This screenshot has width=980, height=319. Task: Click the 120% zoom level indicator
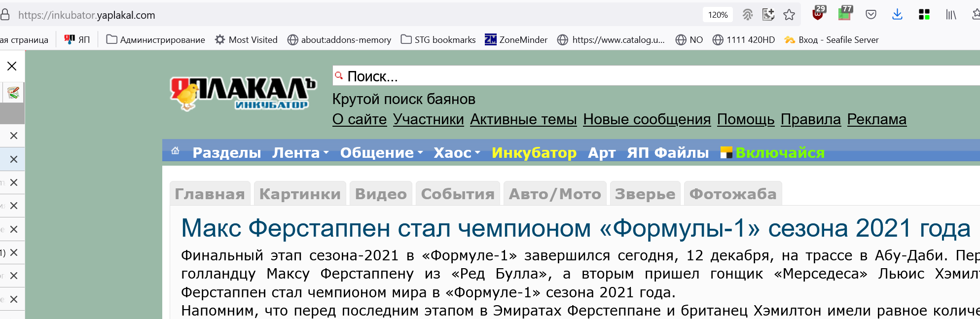click(x=718, y=15)
